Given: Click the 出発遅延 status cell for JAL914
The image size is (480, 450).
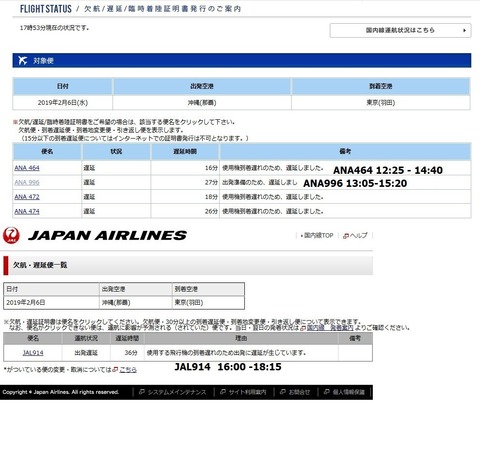Looking at the screenshot, I should tap(86, 353).
